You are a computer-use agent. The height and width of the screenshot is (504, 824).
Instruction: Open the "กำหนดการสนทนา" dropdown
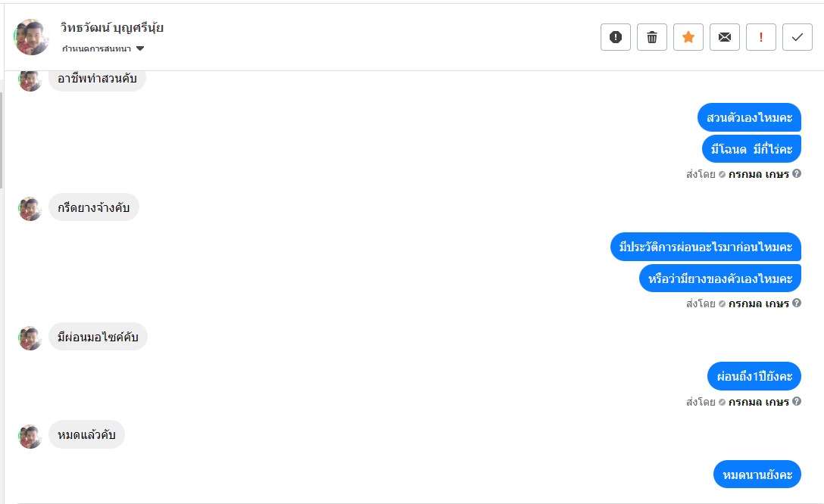103,49
